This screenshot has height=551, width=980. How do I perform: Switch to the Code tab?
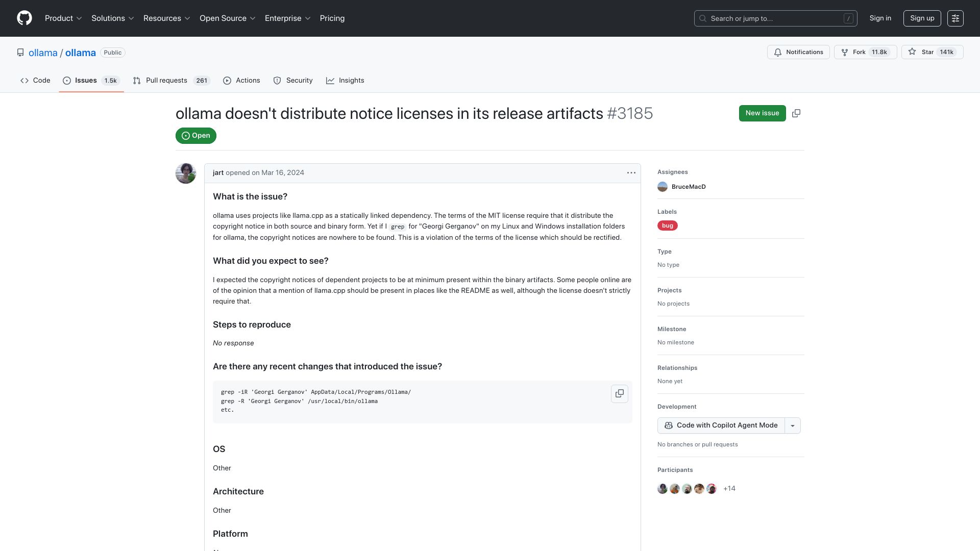pos(35,81)
